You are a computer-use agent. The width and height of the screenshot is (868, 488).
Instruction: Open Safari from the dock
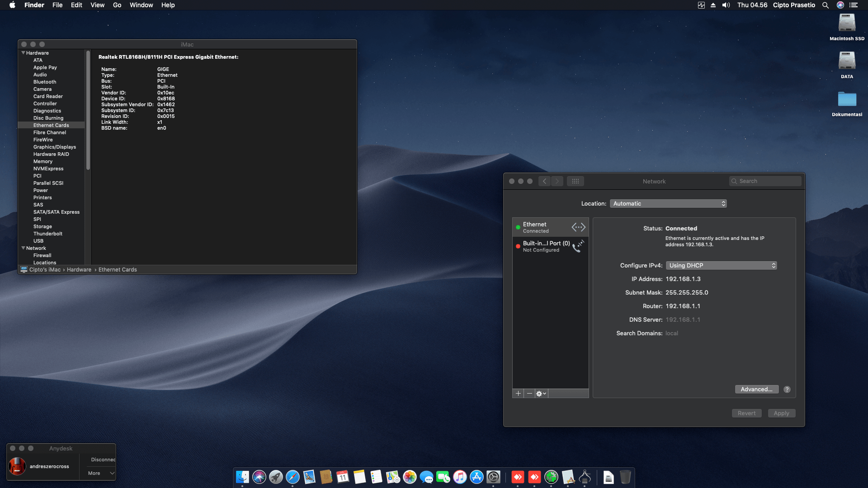click(x=292, y=477)
